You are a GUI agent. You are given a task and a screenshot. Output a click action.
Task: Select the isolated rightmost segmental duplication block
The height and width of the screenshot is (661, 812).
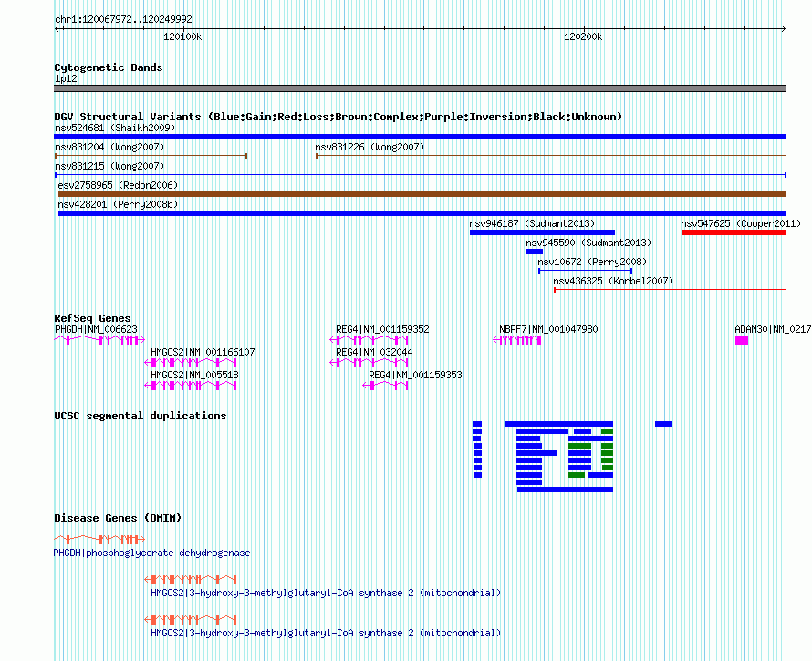(664, 424)
